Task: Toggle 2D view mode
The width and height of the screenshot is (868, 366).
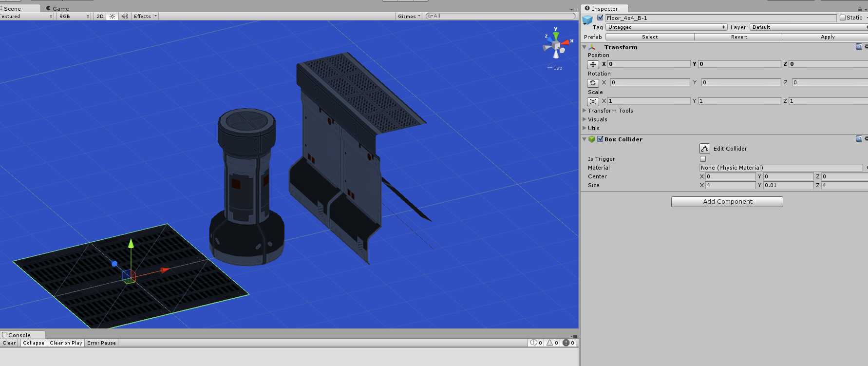Action: tap(100, 16)
